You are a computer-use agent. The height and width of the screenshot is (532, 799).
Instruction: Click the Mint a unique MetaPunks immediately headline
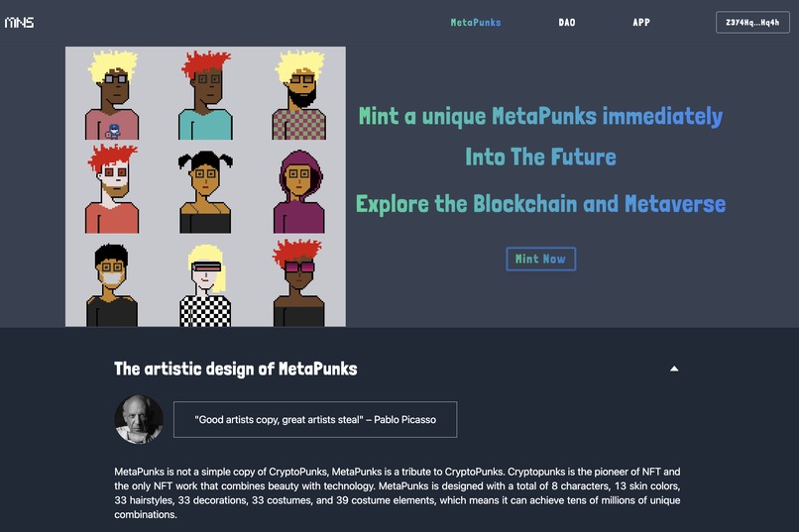tap(540, 116)
